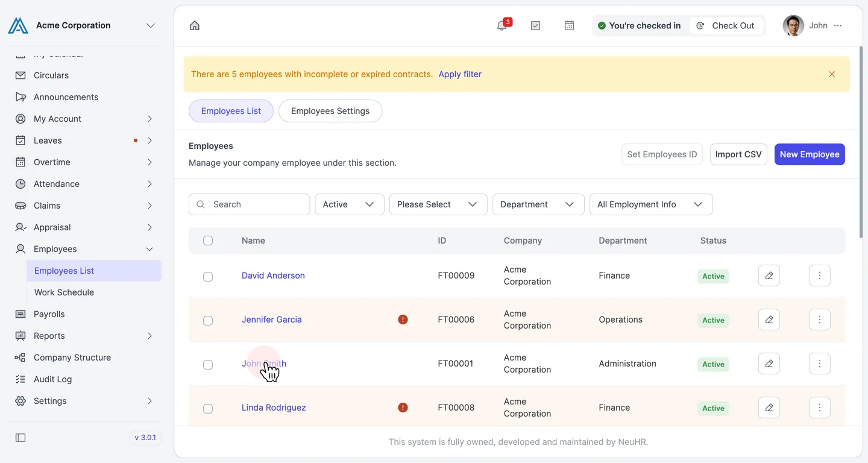This screenshot has height=463, width=868.
Task: Click the warning icon beside Jennifer Garcia
Action: coord(403,320)
